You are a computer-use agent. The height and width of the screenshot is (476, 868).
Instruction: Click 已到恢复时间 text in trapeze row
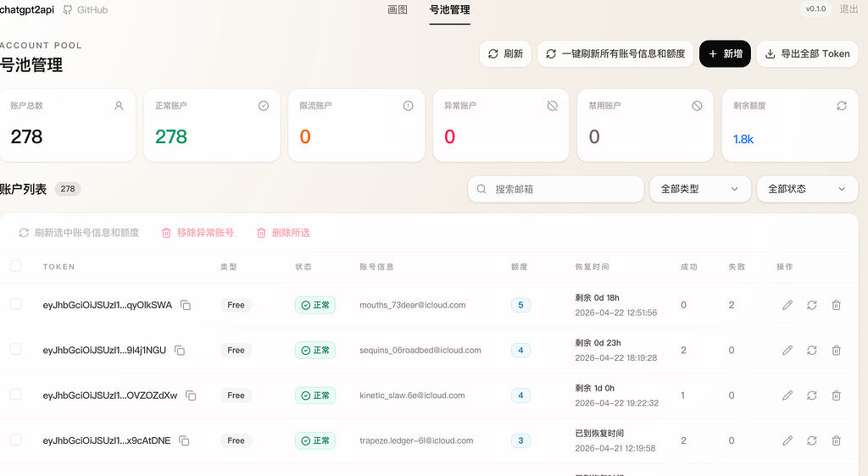coord(599,434)
